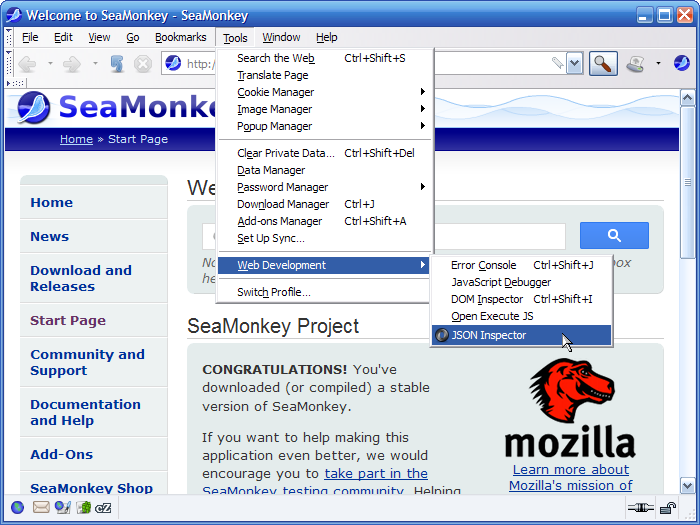Expand the Image Manager submenu

coord(325,109)
